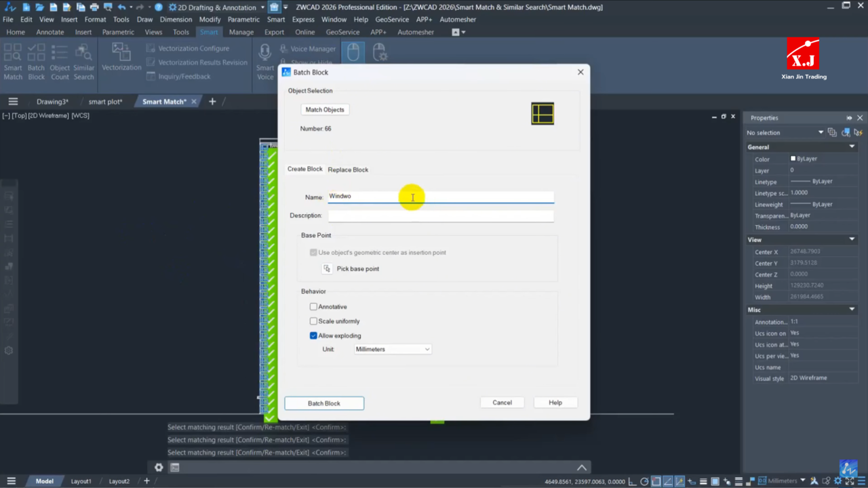Image resolution: width=868 pixels, height=488 pixels.
Task: Open command line settings gear icon
Action: [x=159, y=468]
